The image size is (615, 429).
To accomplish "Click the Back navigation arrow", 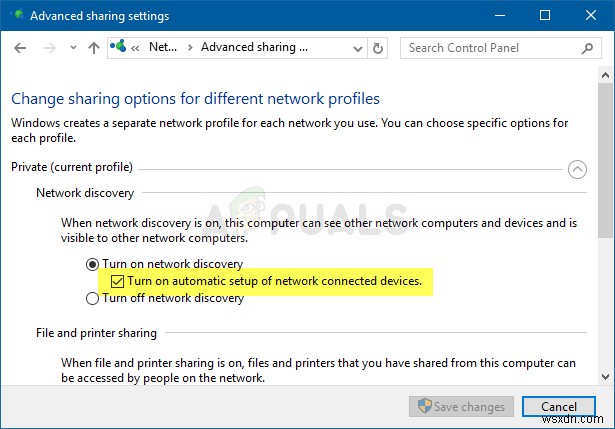I will [22, 47].
